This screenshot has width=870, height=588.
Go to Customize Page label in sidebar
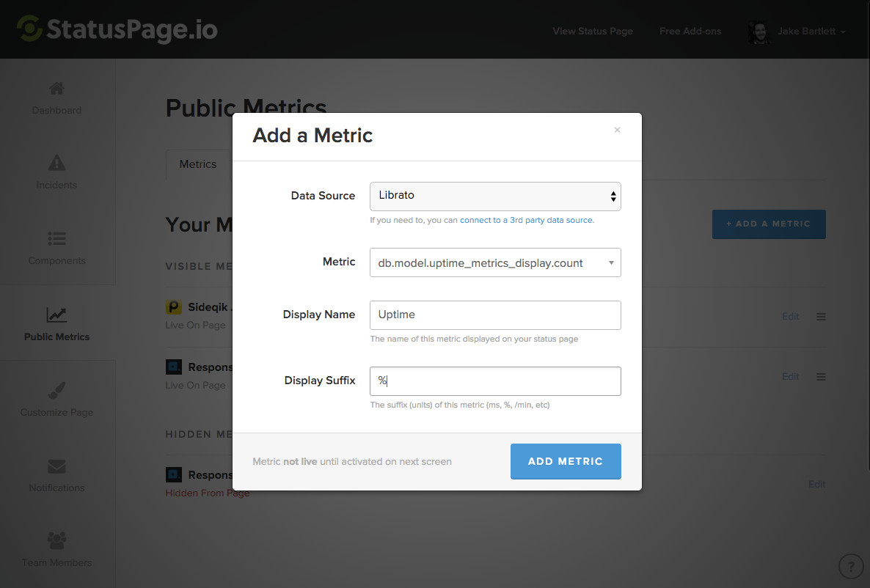click(56, 412)
